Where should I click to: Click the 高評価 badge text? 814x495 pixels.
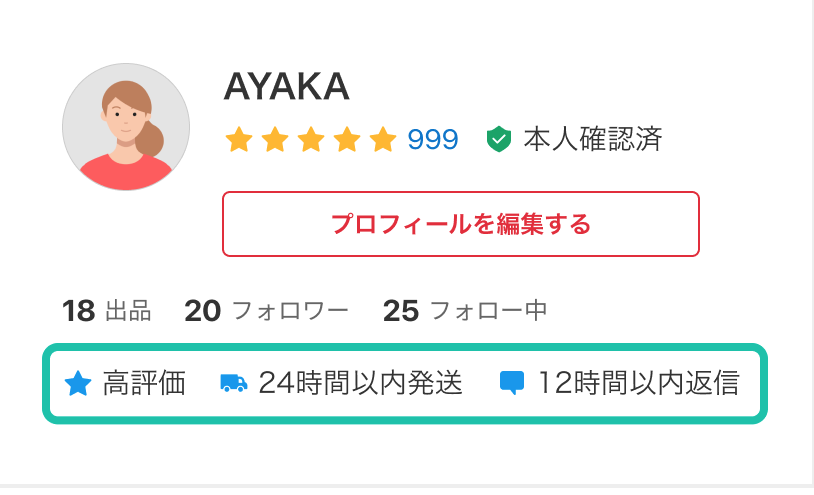[144, 383]
